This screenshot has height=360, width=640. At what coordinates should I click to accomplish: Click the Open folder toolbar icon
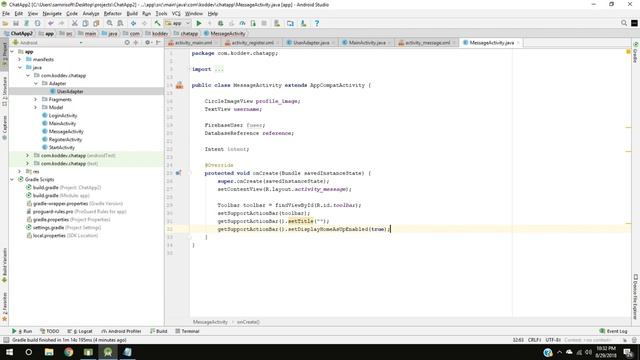5,23
